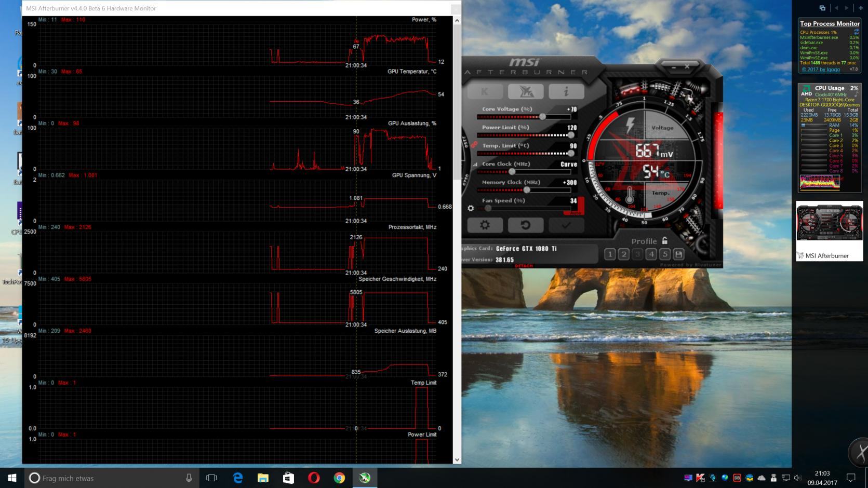Click the Curve value next to Core Clock
The width and height of the screenshot is (868, 488).
click(x=569, y=164)
